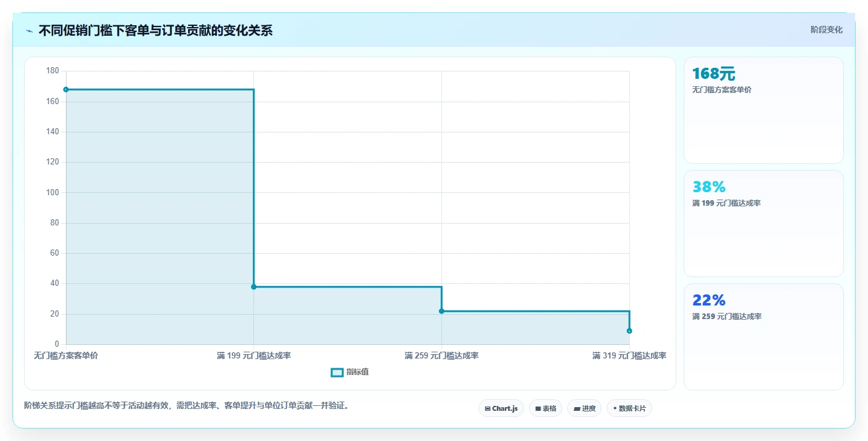The width and height of the screenshot is (868, 441).
Task: Select the 数据卡片 chip
Action: click(x=629, y=408)
